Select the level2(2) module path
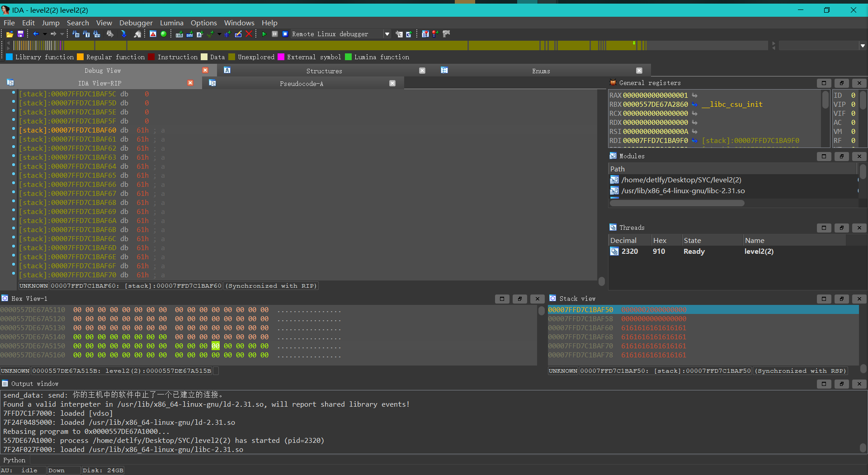The image size is (868, 475). coord(681,180)
